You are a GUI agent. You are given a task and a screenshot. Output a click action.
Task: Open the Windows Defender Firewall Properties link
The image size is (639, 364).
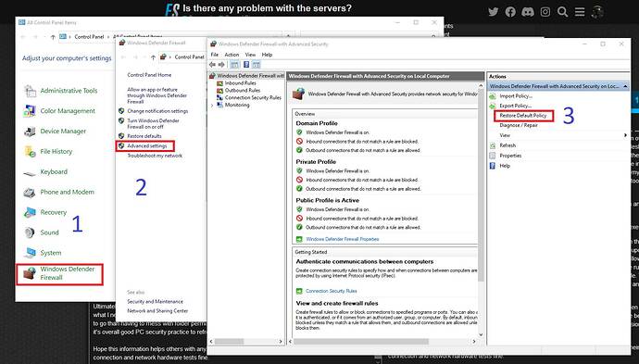click(x=343, y=239)
